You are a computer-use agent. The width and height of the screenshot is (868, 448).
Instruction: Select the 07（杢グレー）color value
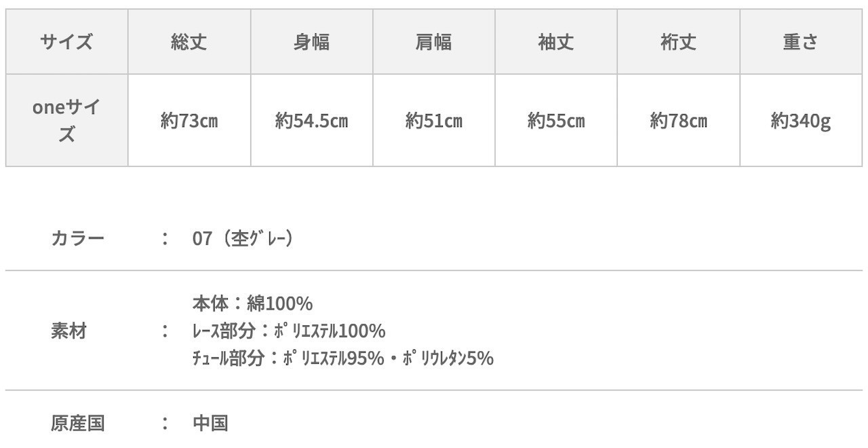243,239
